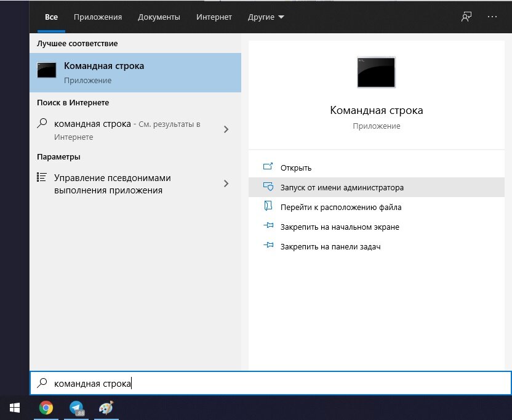This screenshot has height=420, width=512.
Task: Click Командная строка title in preview pane
Action: (376, 110)
